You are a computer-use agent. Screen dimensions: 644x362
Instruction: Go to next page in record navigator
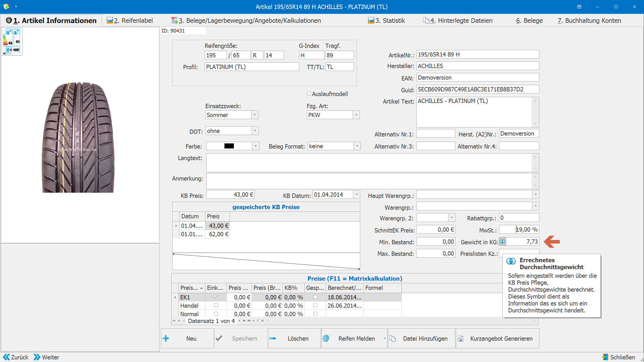(244, 321)
